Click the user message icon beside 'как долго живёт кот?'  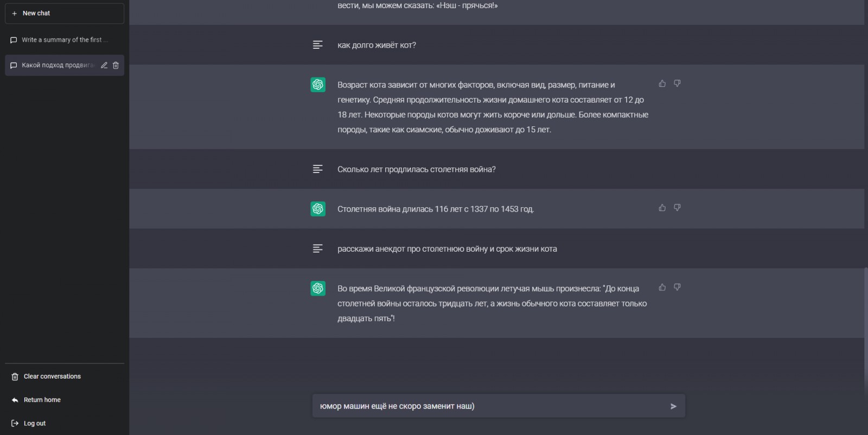[x=318, y=45]
